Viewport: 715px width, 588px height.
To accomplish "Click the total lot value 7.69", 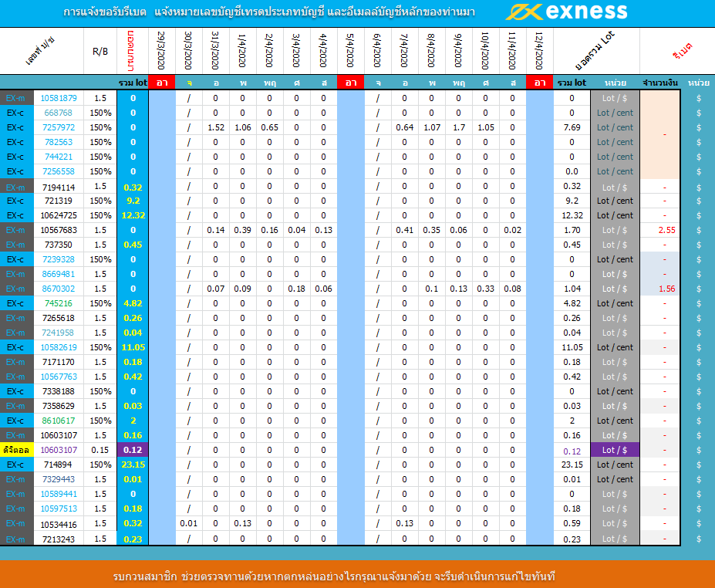I will point(572,127).
